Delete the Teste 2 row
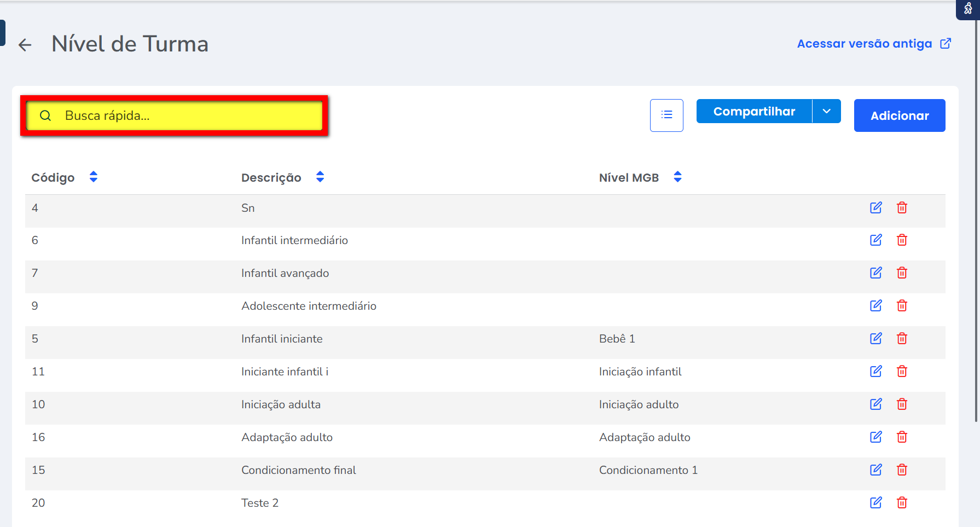 point(902,502)
